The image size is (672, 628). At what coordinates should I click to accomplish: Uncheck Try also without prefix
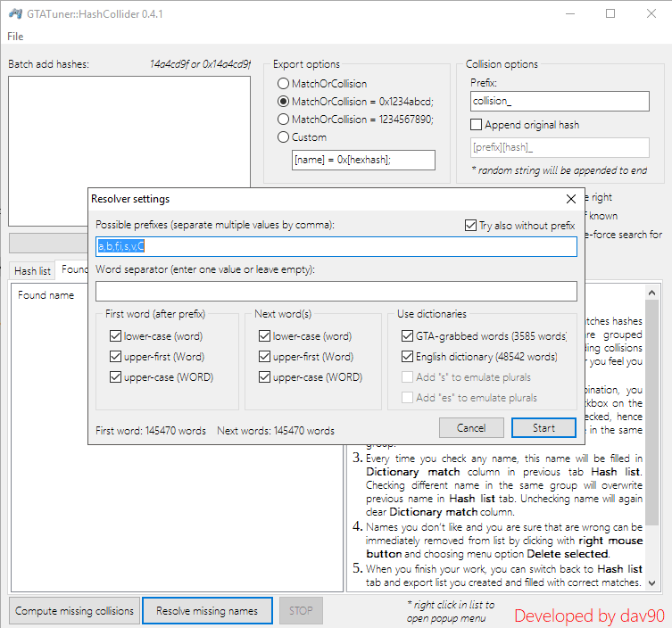471,226
